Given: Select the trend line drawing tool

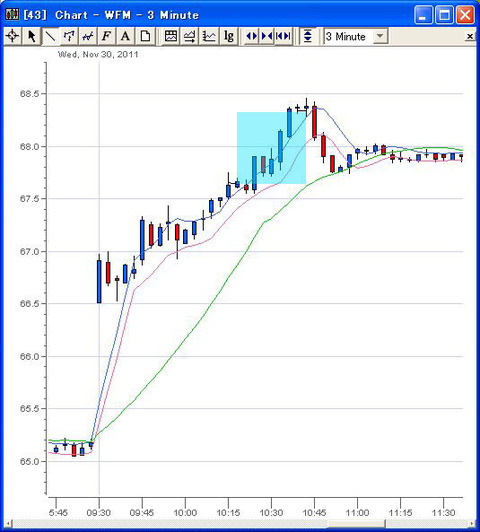Looking at the screenshot, I should [x=50, y=36].
